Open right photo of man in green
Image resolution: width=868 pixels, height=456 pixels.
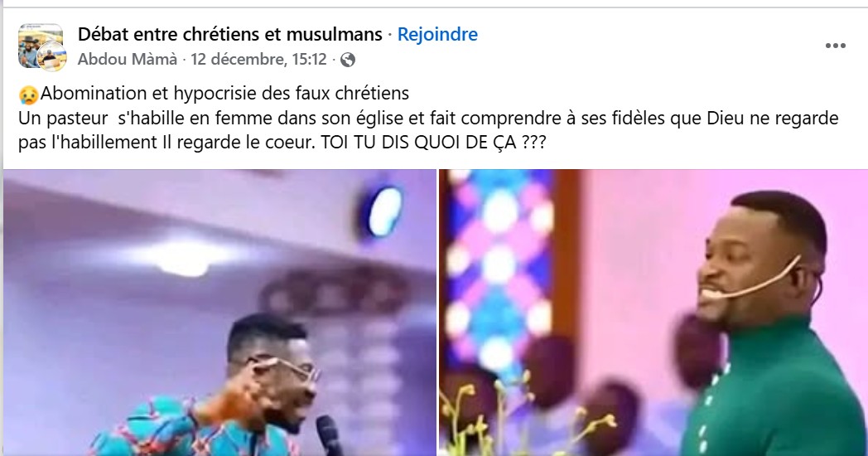coord(653,313)
